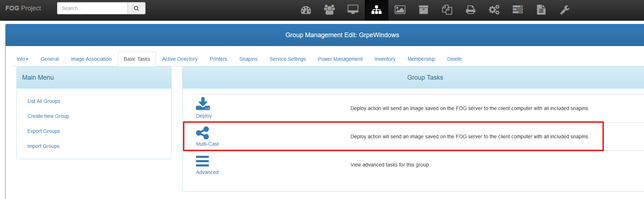Screen dimensions: 644x199
Task: Start the Multi-Cast task
Action: pyautogui.click(x=203, y=133)
